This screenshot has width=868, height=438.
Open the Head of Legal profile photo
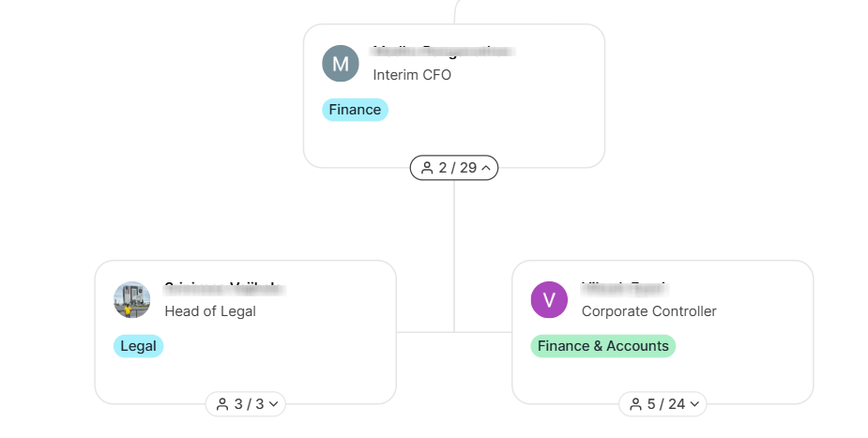pyautogui.click(x=132, y=300)
